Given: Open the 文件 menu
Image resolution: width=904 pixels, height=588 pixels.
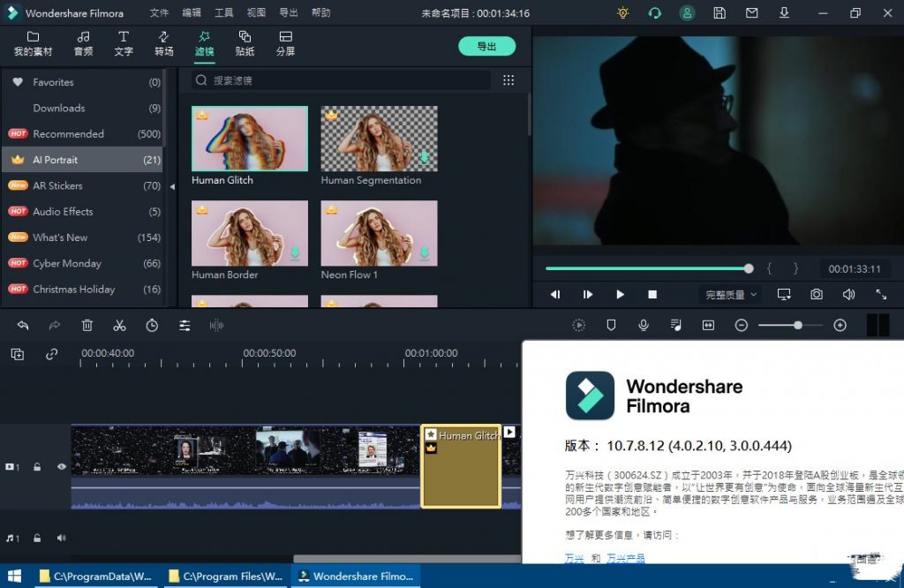Looking at the screenshot, I should click(159, 12).
